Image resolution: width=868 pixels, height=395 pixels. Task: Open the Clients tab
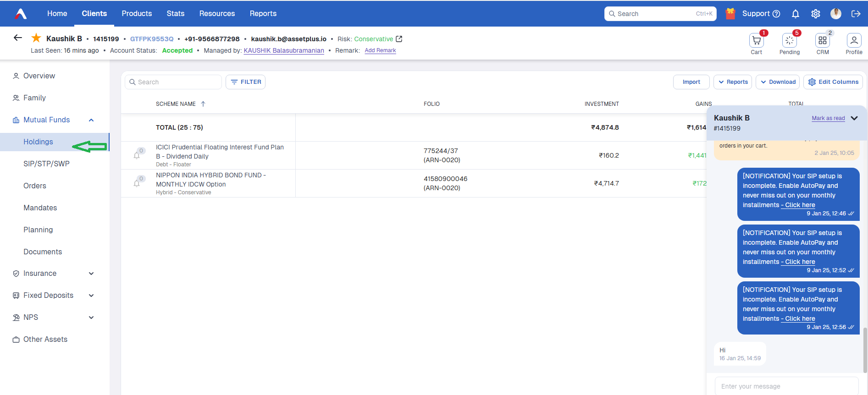[94, 14]
